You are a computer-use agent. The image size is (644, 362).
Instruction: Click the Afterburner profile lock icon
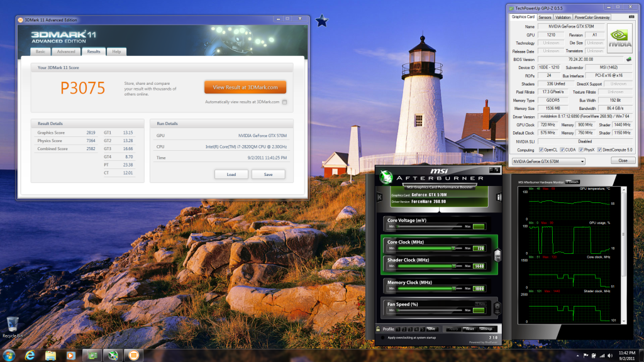tap(378, 329)
